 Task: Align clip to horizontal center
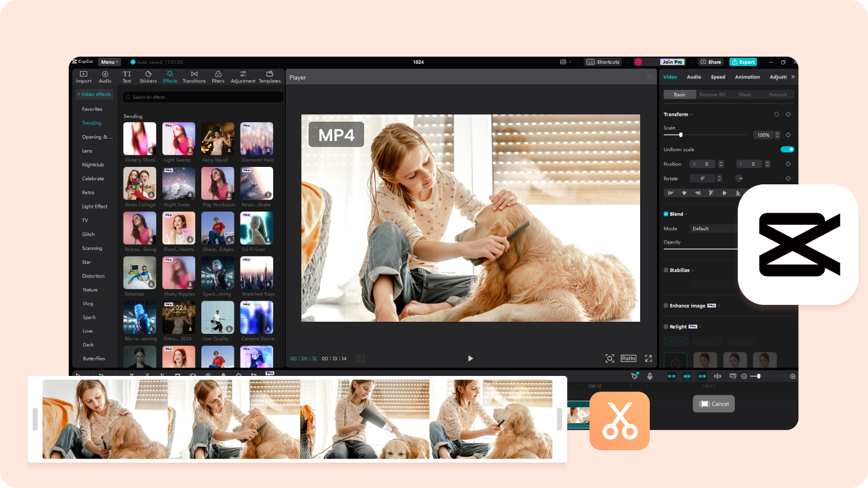click(x=684, y=193)
